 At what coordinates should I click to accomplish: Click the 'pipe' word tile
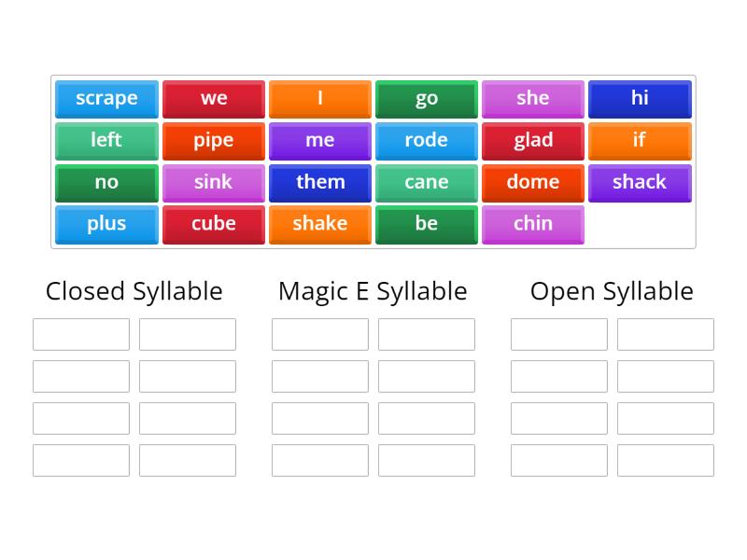point(213,140)
